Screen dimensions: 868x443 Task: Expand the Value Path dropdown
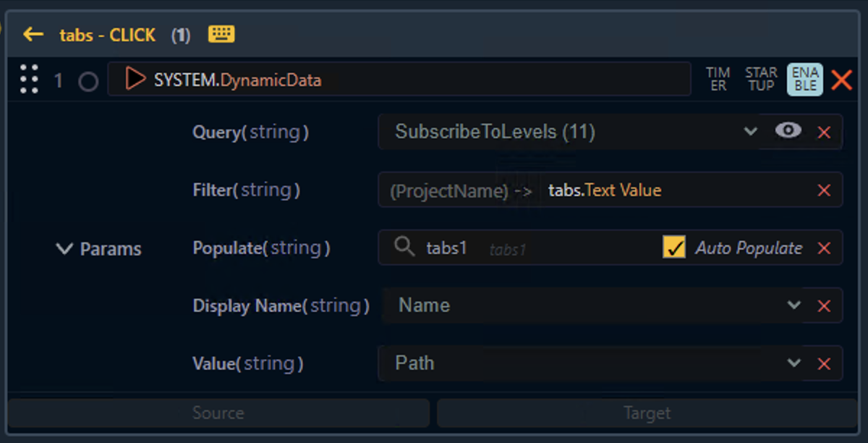pos(793,363)
